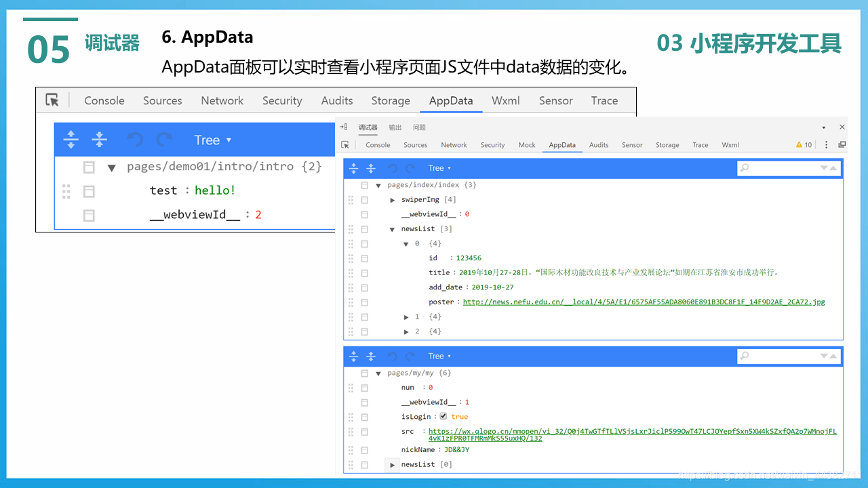The width and height of the screenshot is (868, 488).
Task: Open the Tree mode dropdown in the demo01 intro panel
Action: [213, 140]
